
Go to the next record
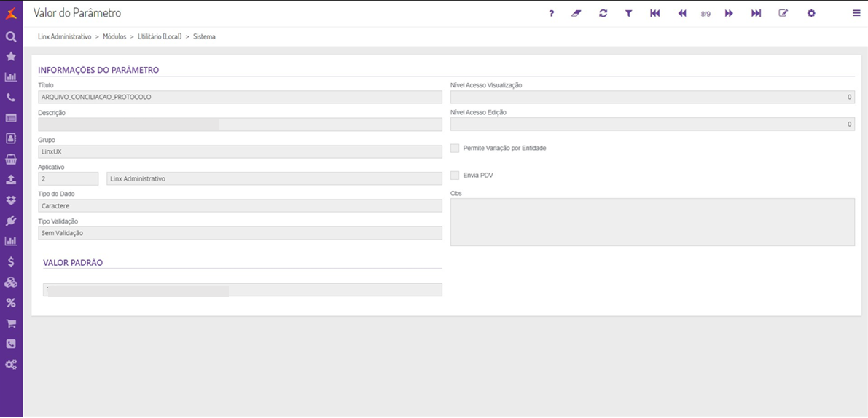click(x=729, y=14)
